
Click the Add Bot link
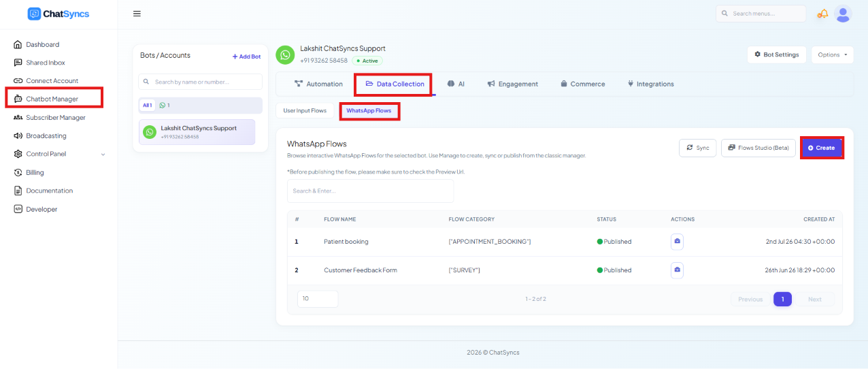click(246, 57)
